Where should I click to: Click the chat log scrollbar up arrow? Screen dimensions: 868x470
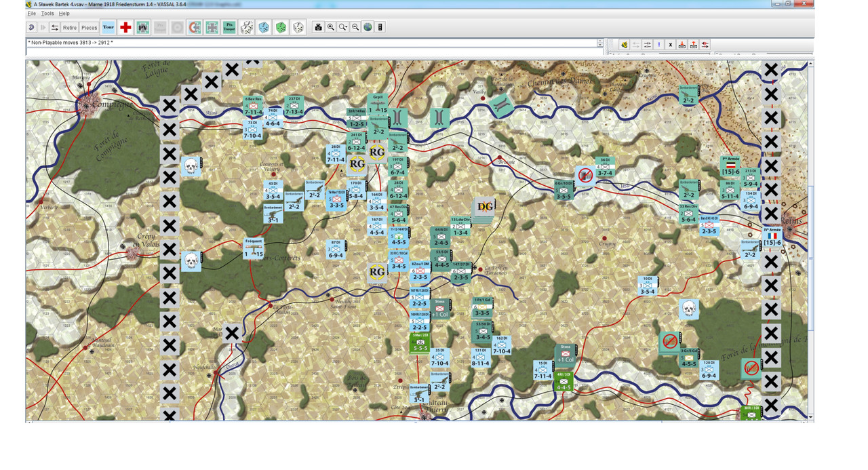coord(599,41)
